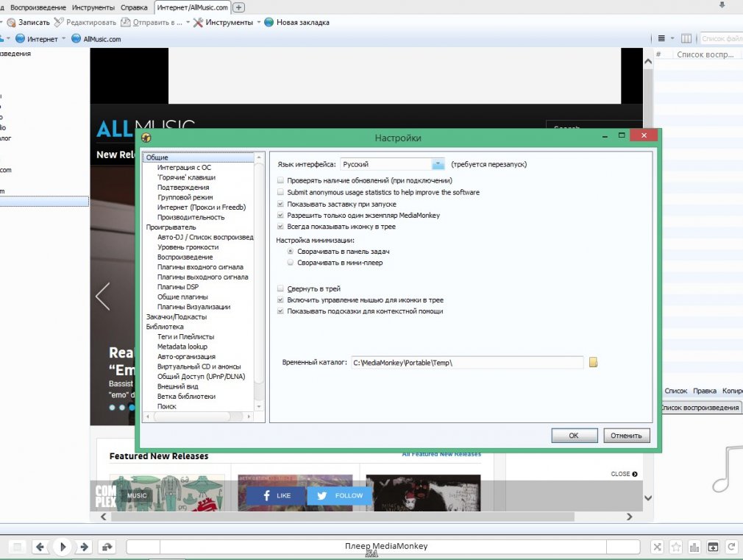Click the Редактировать tag edit icon
The image size is (743, 560).
[x=59, y=22]
